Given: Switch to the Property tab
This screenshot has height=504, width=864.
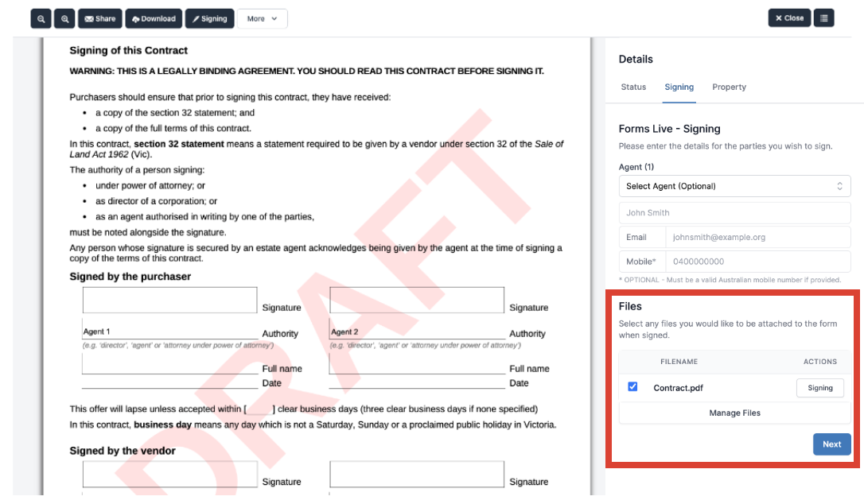Looking at the screenshot, I should 729,87.
